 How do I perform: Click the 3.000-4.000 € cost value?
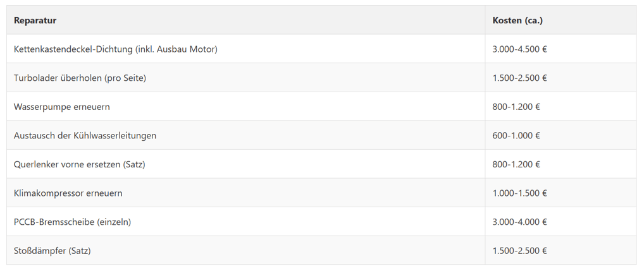tap(519, 222)
